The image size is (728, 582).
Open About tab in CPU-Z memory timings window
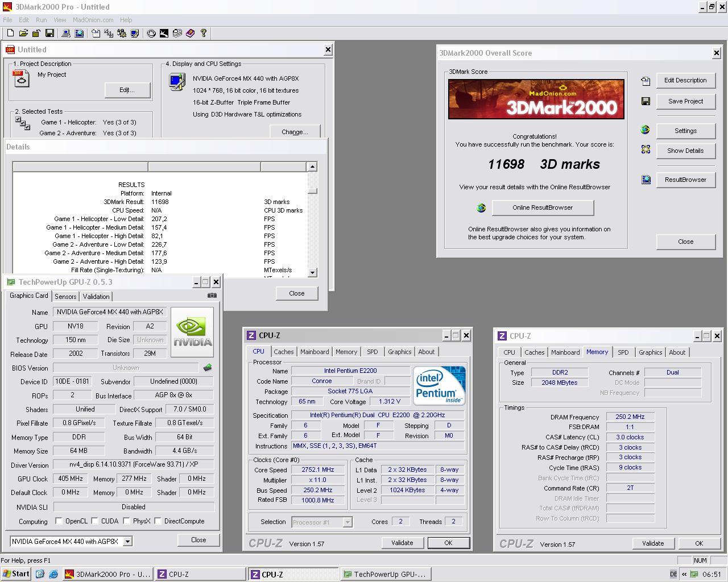point(677,352)
